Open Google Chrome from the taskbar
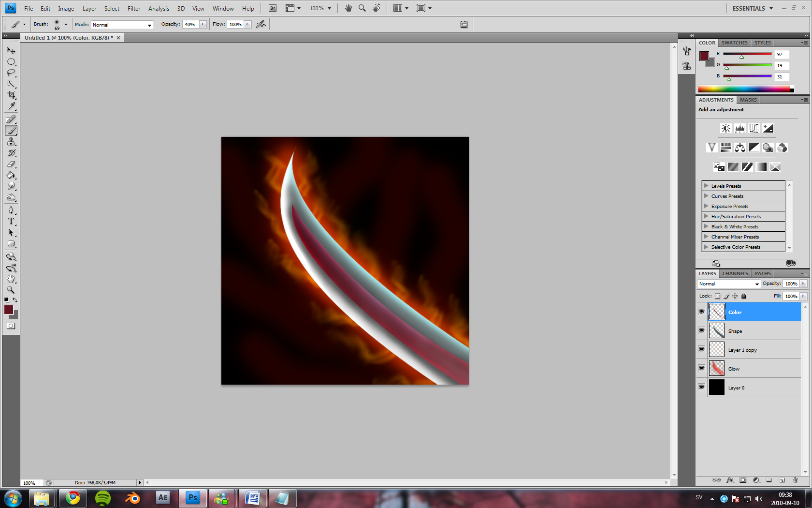The height and width of the screenshot is (508, 812). (x=73, y=498)
